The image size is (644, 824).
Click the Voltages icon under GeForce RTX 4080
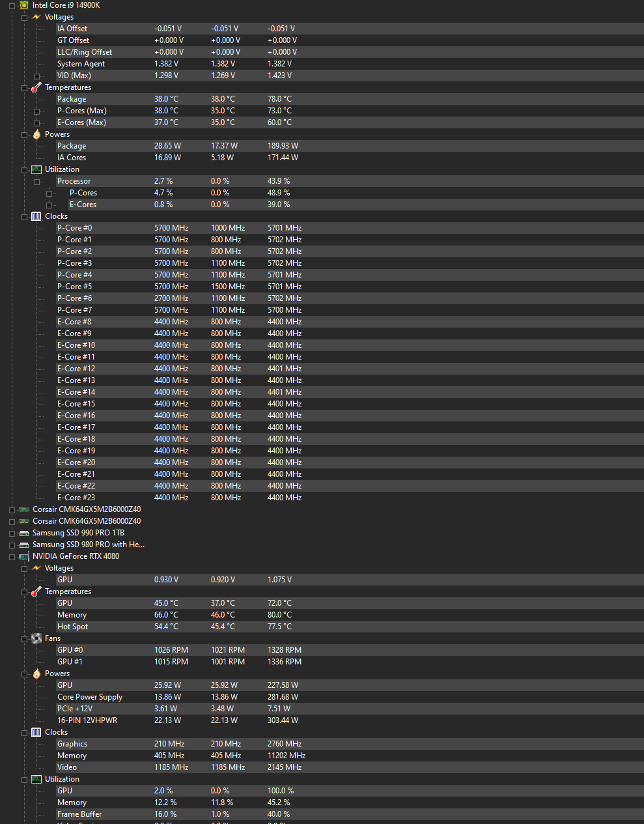(36, 568)
